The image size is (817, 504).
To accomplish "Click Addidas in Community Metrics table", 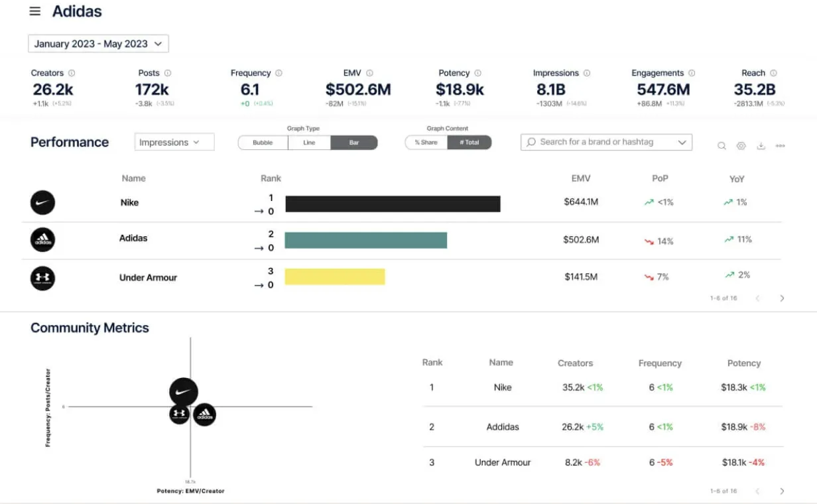I will tap(503, 427).
